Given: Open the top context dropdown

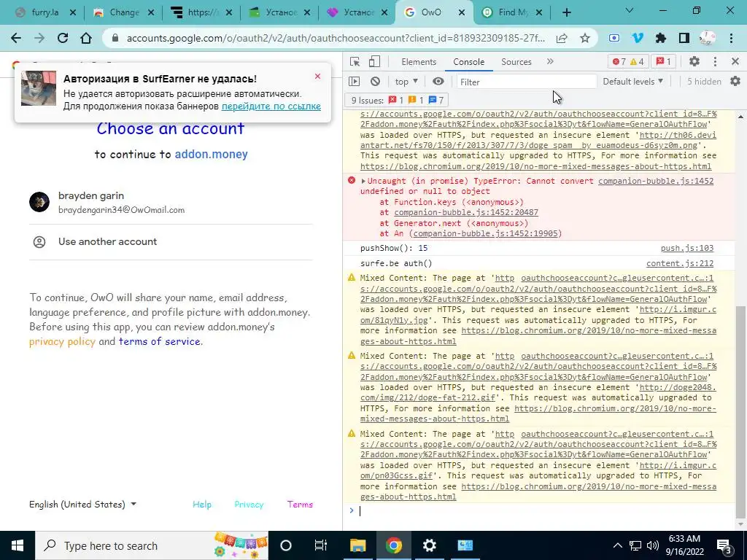Looking at the screenshot, I should [406, 82].
